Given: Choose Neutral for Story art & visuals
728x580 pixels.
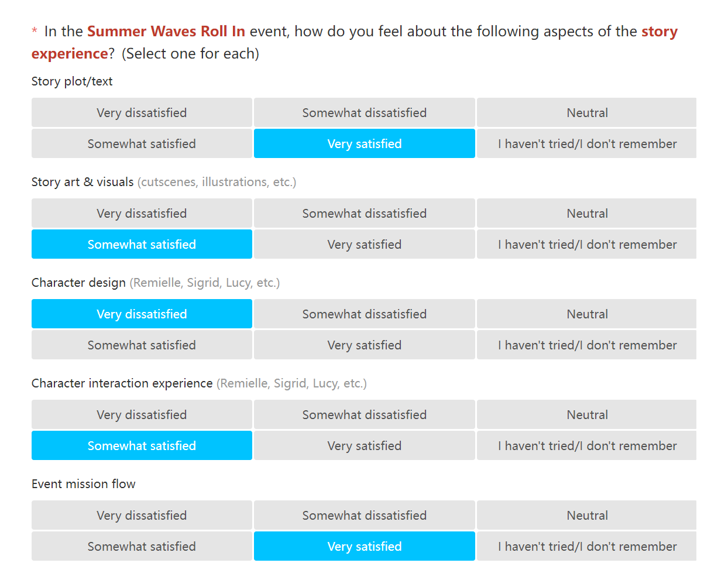Looking at the screenshot, I should click(587, 213).
